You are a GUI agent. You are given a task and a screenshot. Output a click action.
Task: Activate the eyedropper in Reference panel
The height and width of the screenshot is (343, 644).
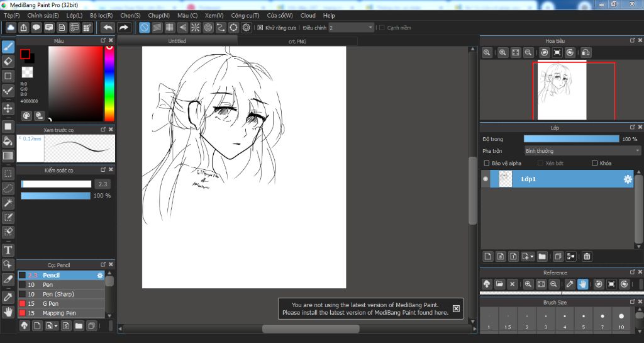(570, 284)
